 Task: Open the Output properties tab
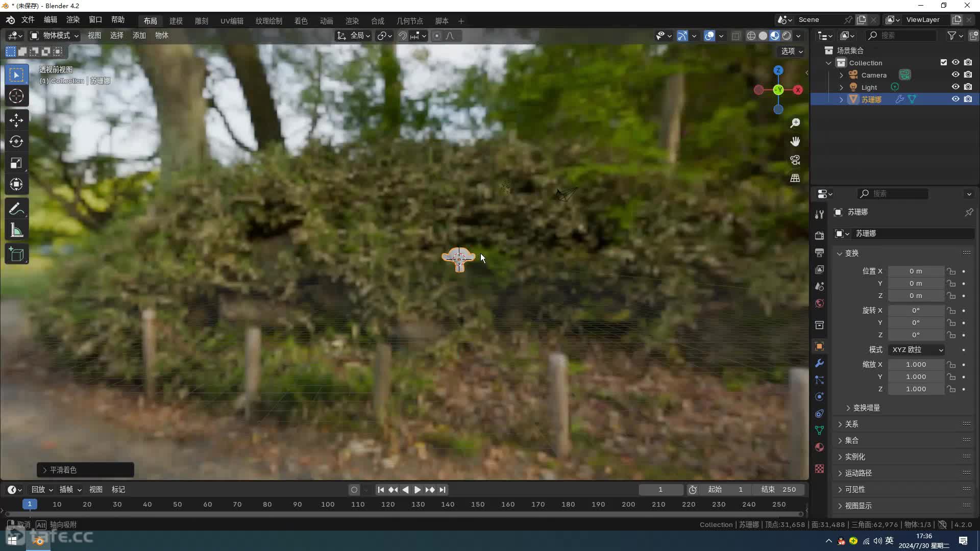pyautogui.click(x=819, y=253)
